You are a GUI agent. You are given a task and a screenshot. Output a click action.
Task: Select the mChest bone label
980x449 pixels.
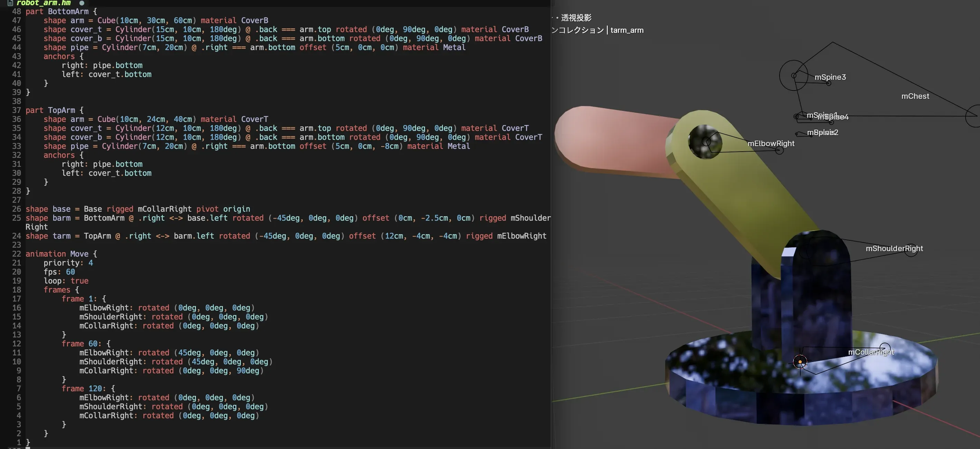pyautogui.click(x=915, y=96)
